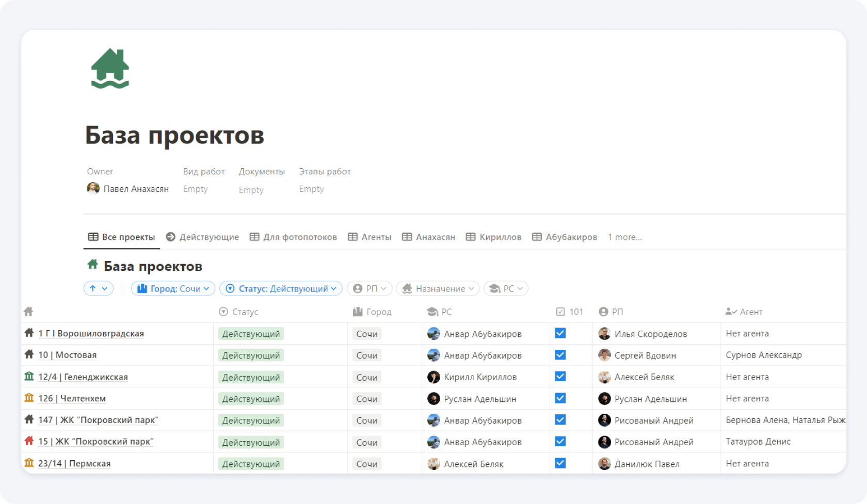Open project 147 | ЖК "Покровский парк"
This screenshot has height=504, width=867.
tap(98, 420)
